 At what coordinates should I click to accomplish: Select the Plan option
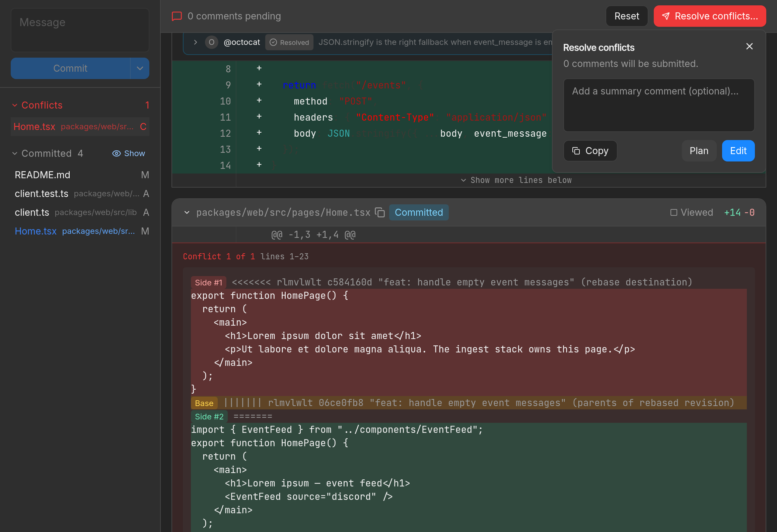coord(699,151)
